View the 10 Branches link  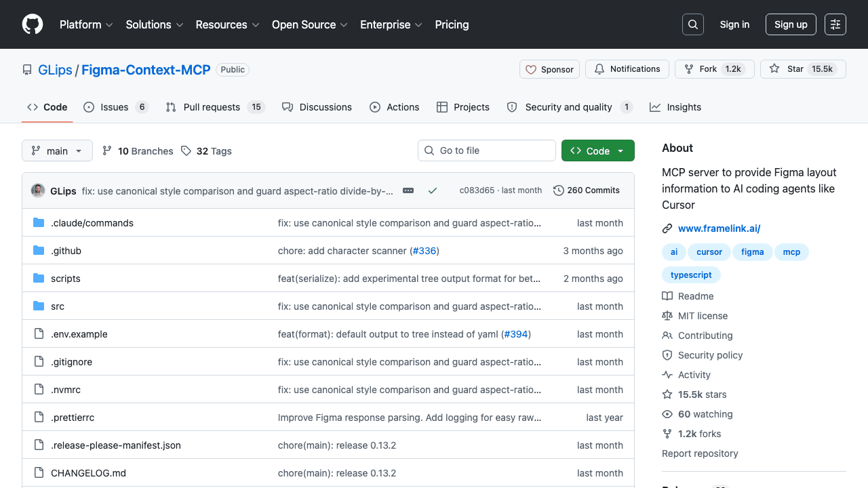[x=138, y=151]
